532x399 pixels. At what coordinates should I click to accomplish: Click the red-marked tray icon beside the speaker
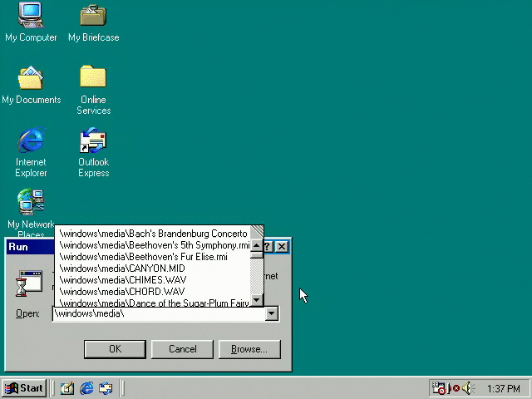tap(455, 388)
